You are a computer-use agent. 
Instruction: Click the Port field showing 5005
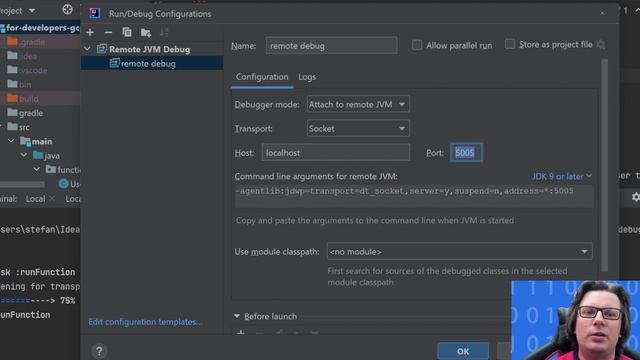(466, 153)
